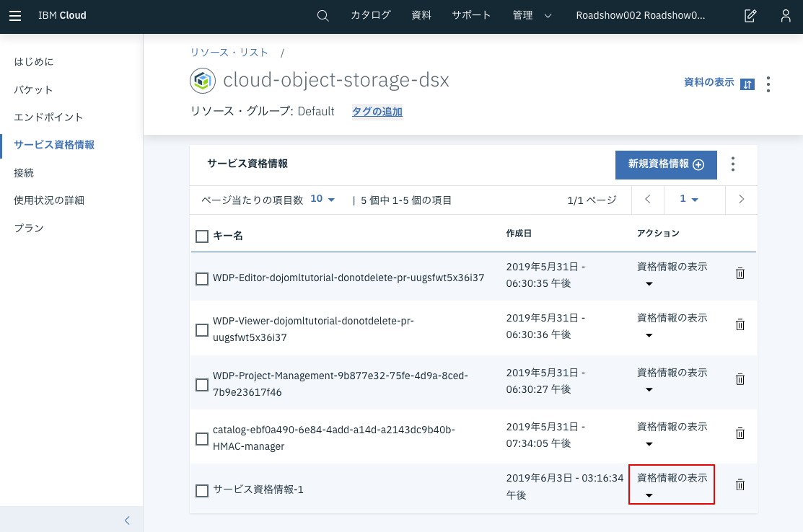Image resolution: width=803 pixels, height=532 pixels.
Task: Check the WDP-Viewer-dojomltutorial row checkbox
Action: point(202,330)
